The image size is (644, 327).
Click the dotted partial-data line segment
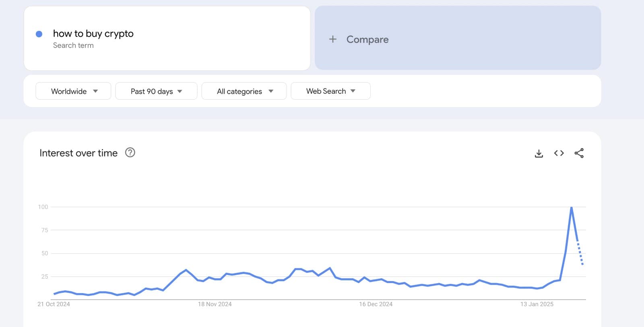click(x=580, y=253)
